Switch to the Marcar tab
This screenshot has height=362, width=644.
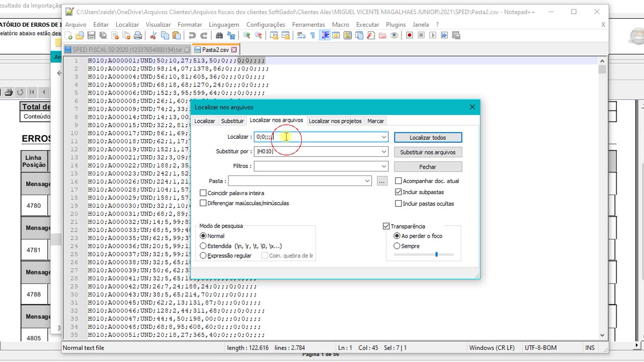pos(376,121)
